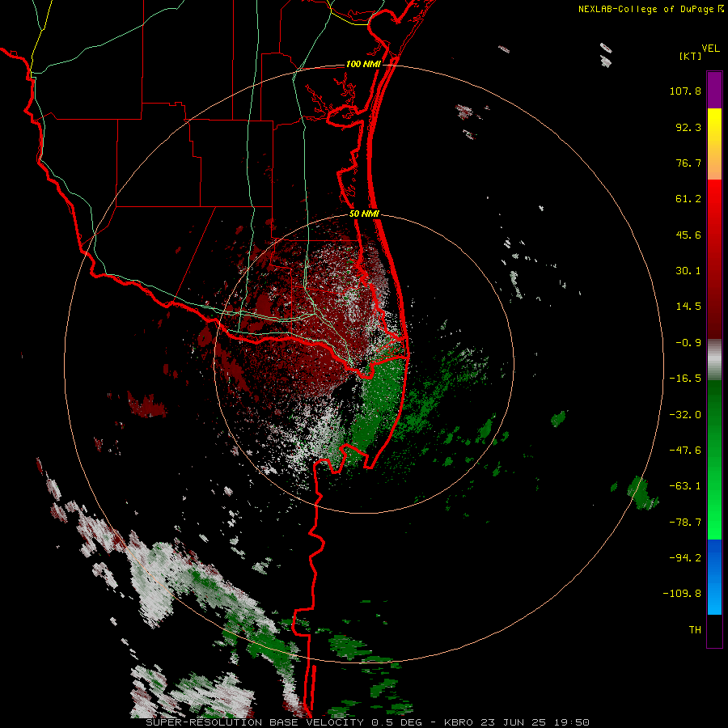Click the Super-Resolution Base Velocity caption
Image resolution: width=728 pixels, height=728 pixels.
coord(368,722)
